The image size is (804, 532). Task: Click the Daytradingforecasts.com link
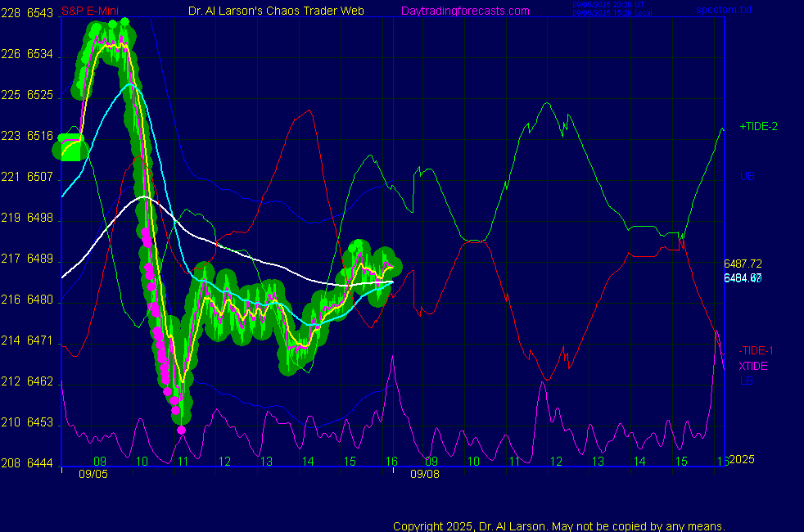pos(465,11)
